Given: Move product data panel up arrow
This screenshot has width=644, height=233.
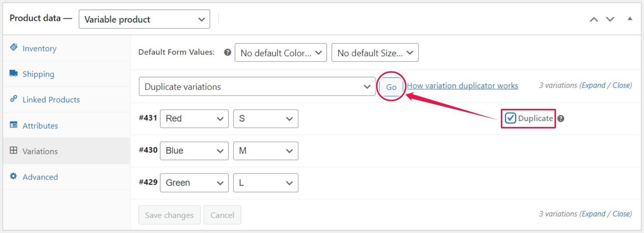Looking at the screenshot, I should (x=594, y=19).
